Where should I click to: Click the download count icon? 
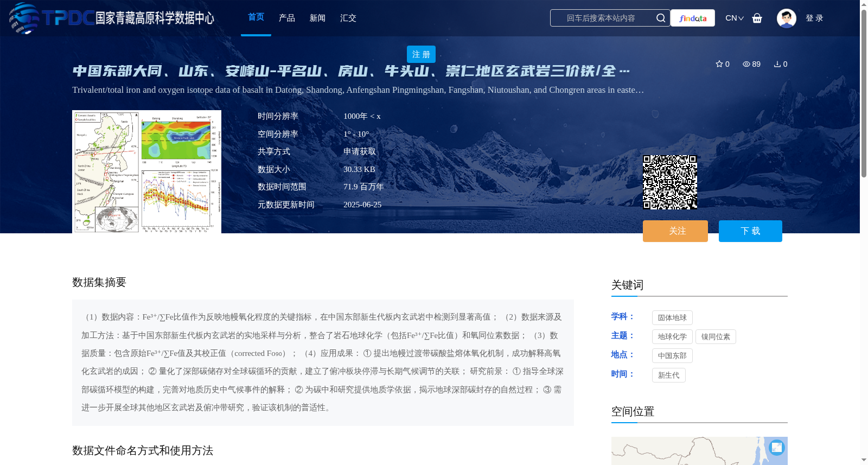pos(777,64)
